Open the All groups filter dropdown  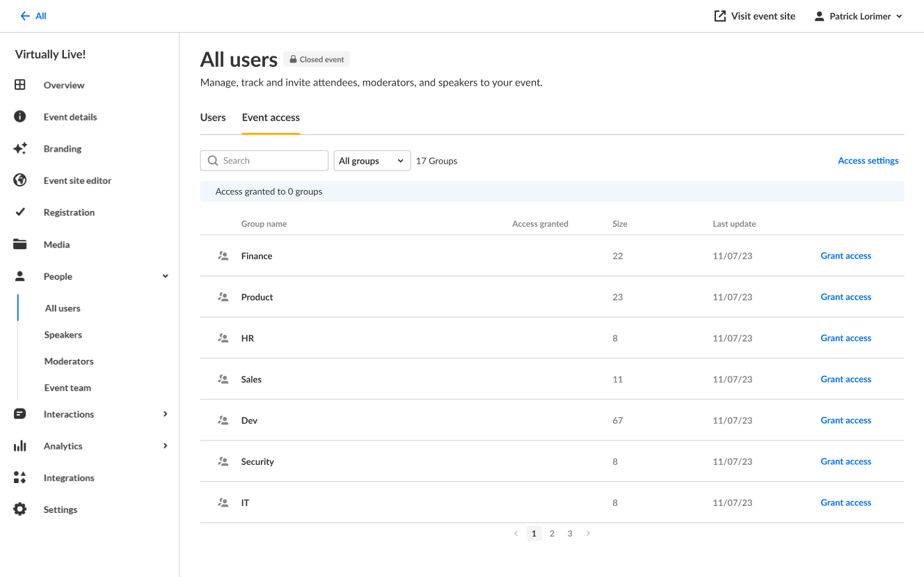[x=372, y=161]
